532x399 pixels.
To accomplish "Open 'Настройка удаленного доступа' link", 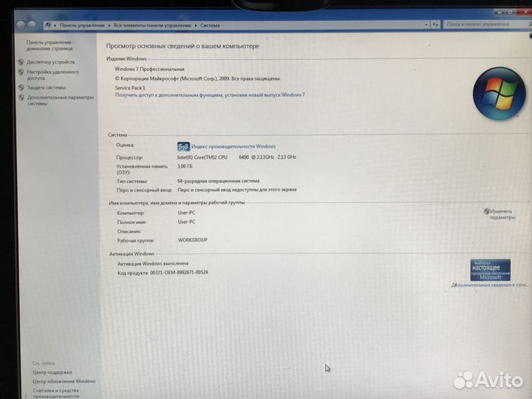I will 52,75.
